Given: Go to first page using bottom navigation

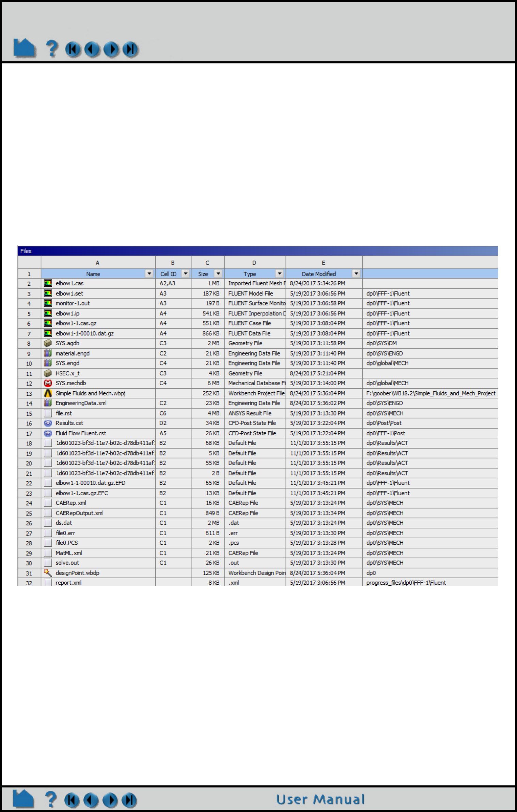Looking at the screenshot, I should [72, 800].
